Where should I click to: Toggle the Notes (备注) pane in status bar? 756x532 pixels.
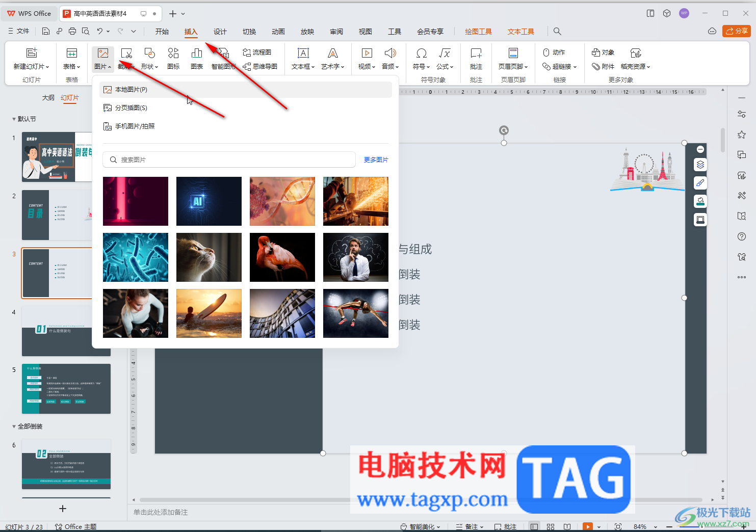coord(470,526)
